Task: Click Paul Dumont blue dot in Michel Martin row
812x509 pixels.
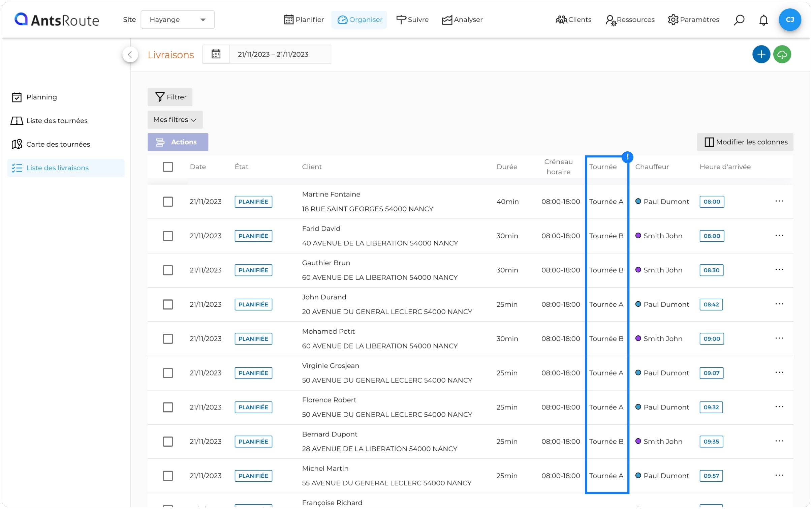Action: click(638, 476)
